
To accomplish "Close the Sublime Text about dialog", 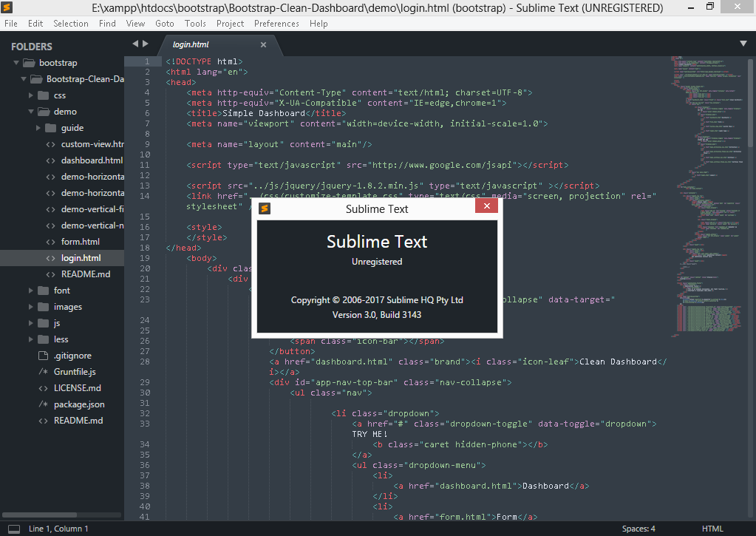I will click(486, 207).
